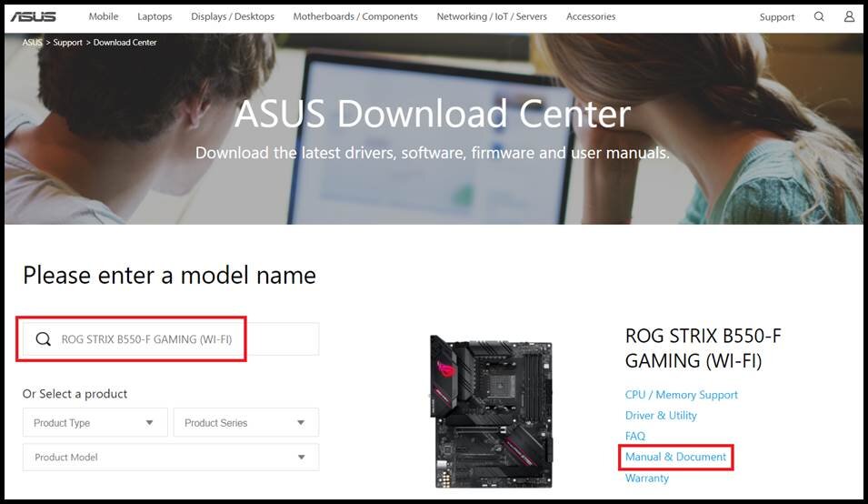Focus the model name search field

click(x=171, y=339)
